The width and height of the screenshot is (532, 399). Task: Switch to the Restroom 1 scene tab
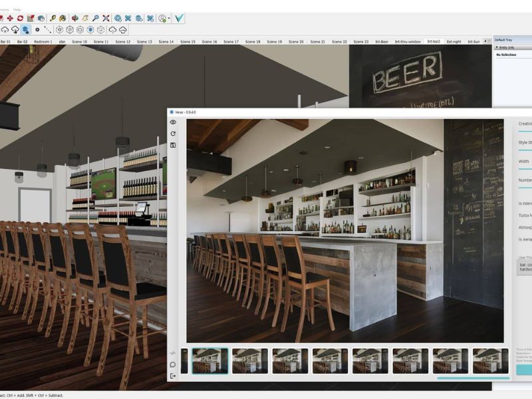coord(43,42)
